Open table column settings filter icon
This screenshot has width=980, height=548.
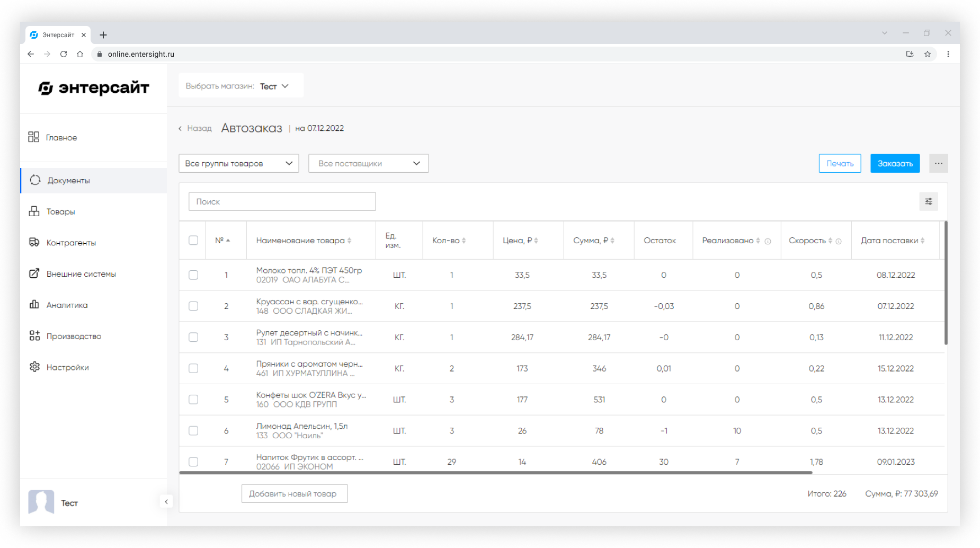[928, 201]
